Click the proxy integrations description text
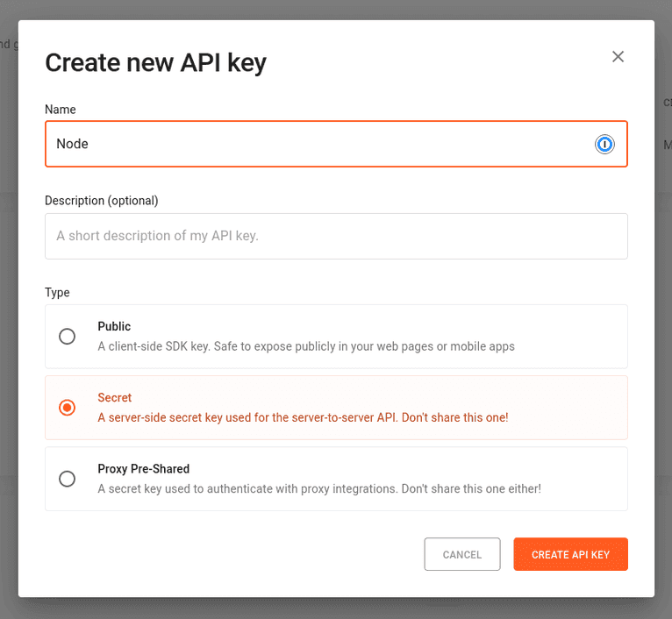Screen dimensions: 672x619 [x=318, y=488]
